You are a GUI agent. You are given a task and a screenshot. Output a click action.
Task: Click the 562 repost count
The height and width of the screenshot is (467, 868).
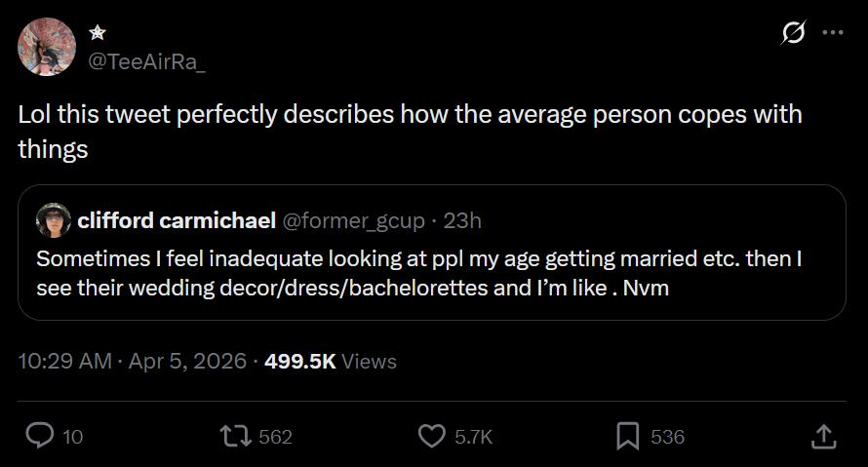pyautogui.click(x=276, y=437)
